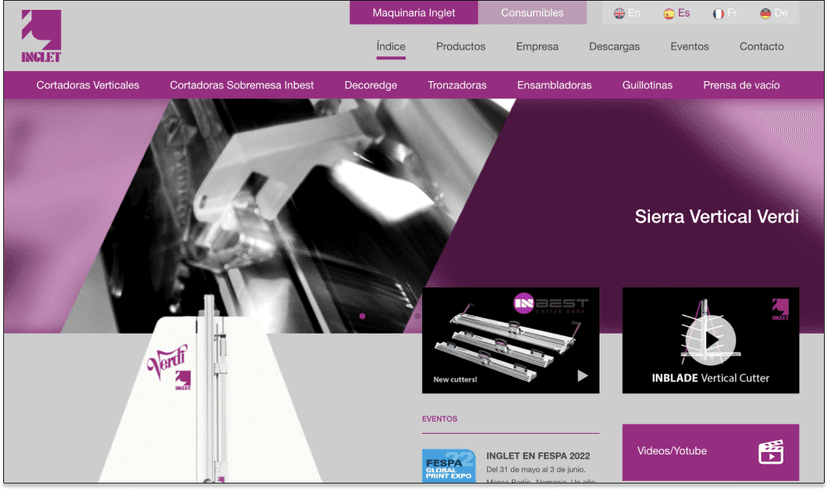Select the Consumibles tab
Image resolution: width=828 pixels, height=490 pixels.
tap(532, 13)
